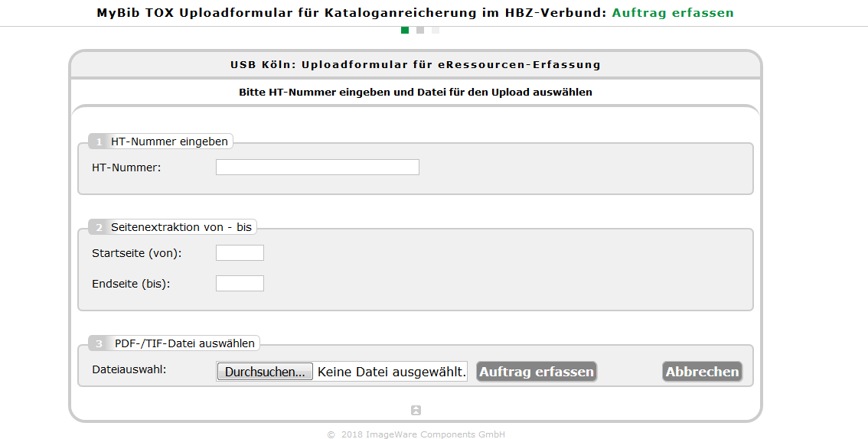Click the light third progress step square
868x439 pixels.
(x=436, y=30)
